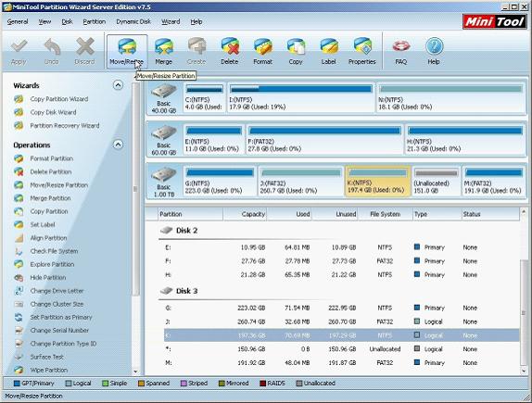This screenshot has width=532, height=403.
Task: Collapse the Operations section
Action: 118,145
